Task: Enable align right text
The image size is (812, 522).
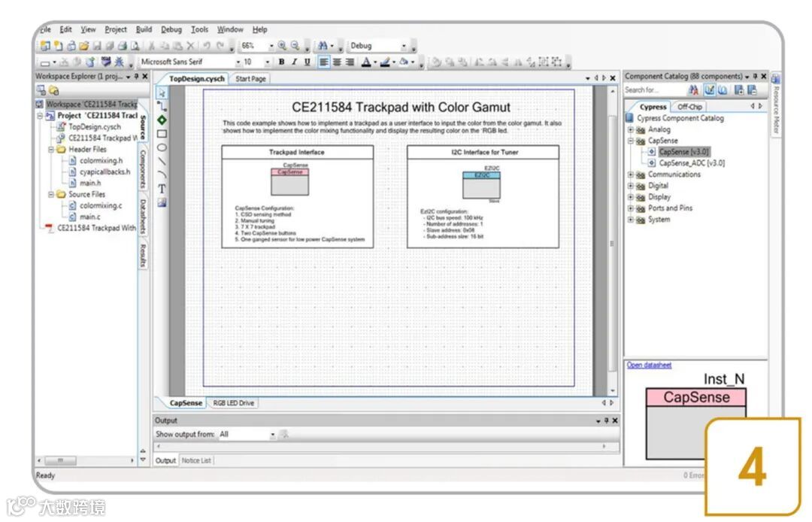Action: point(350,62)
